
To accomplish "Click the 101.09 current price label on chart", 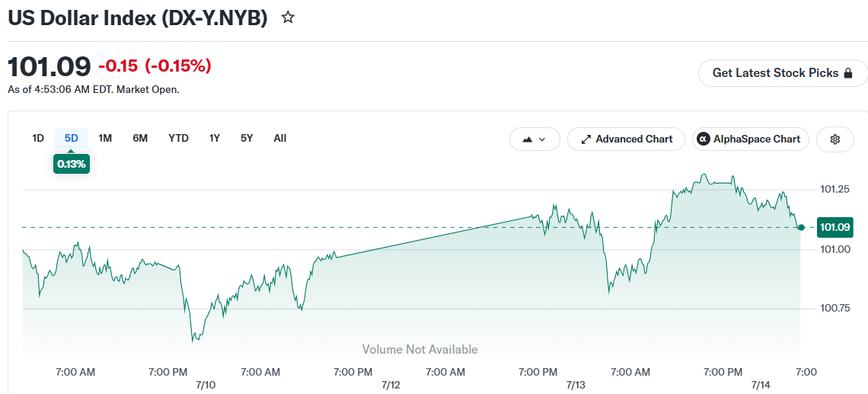I will pyautogui.click(x=834, y=228).
